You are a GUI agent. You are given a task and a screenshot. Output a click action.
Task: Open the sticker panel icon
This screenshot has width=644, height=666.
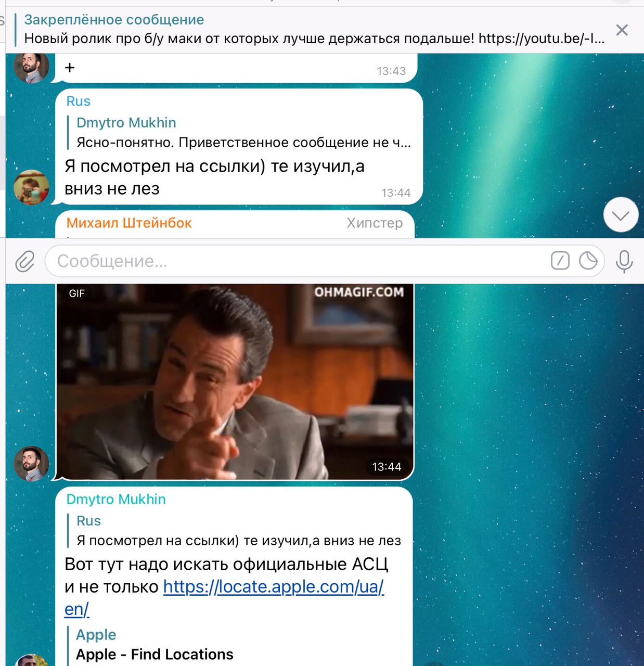tap(588, 261)
